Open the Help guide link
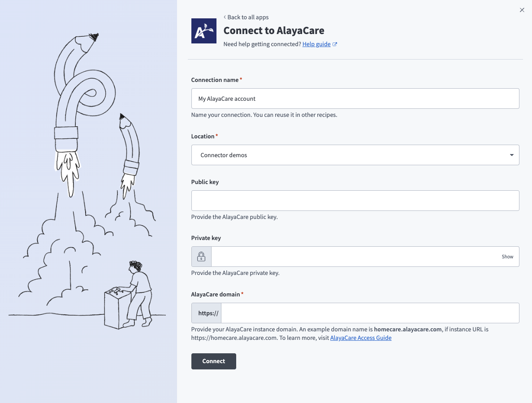The width and height of the screenshot is (532, 403). (x=316, y=44)
